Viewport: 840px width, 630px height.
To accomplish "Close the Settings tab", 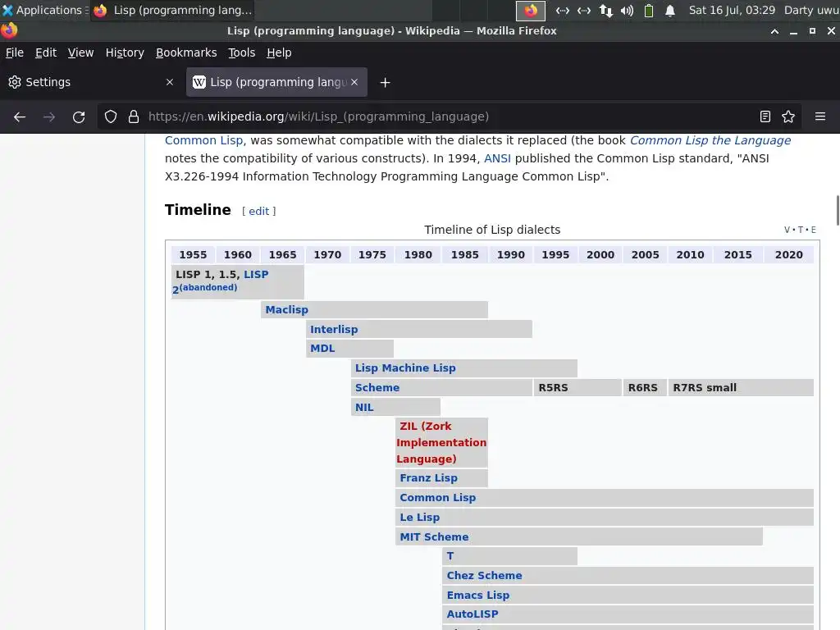I will (169, 82).
